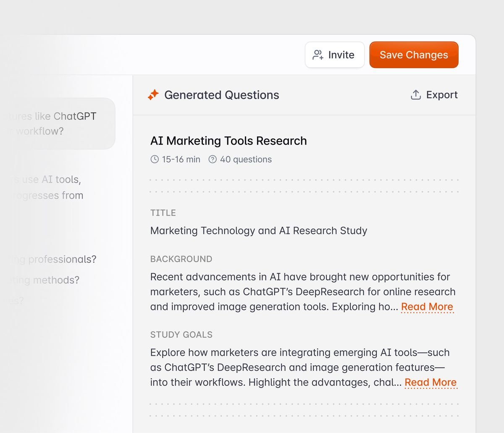Click the Generated Questions panel title
The image size is (504, 433).
(222, 95)
